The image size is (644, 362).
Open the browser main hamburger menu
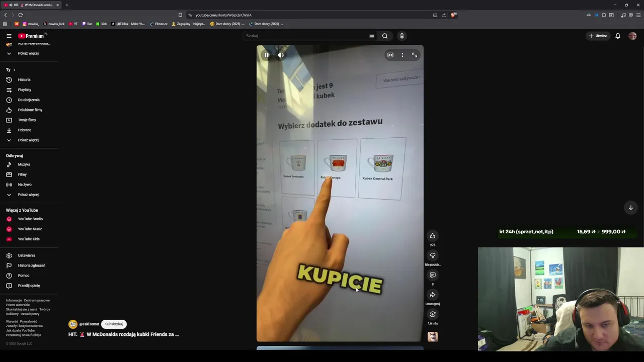638,15
